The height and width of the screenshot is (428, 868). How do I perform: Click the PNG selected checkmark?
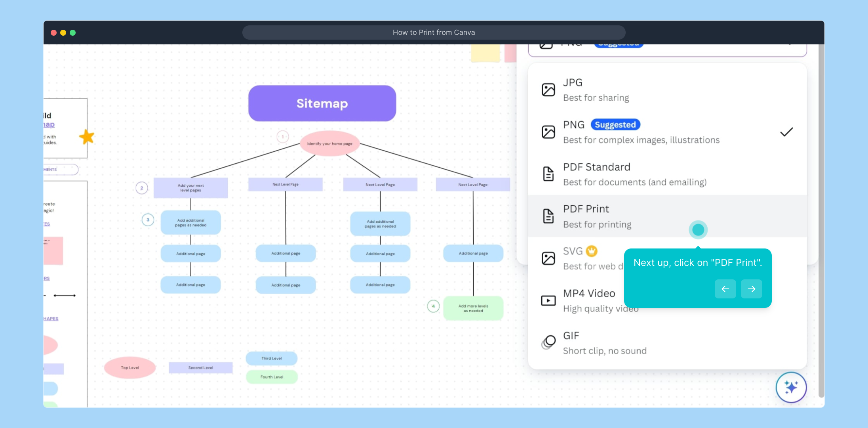786,132
